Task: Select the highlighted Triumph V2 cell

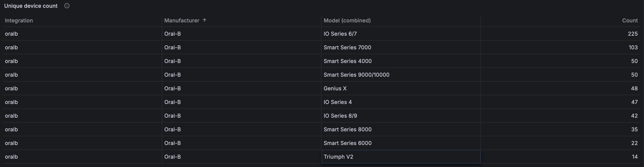Action: (338, 157)
